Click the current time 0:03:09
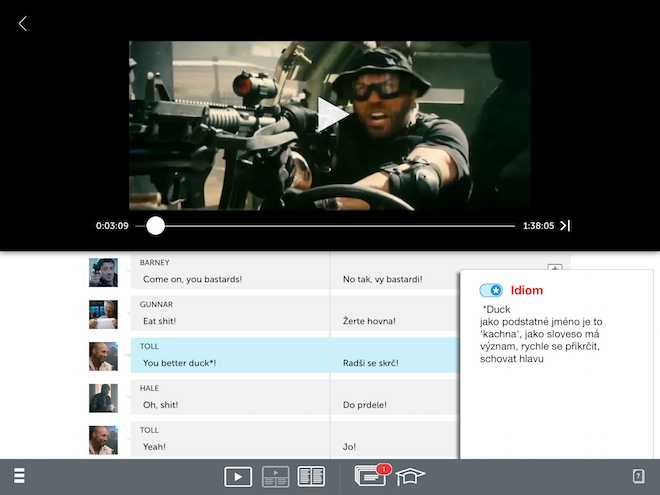Image resolution: width=660 pixels, height=495 pixels. [112, 226]
